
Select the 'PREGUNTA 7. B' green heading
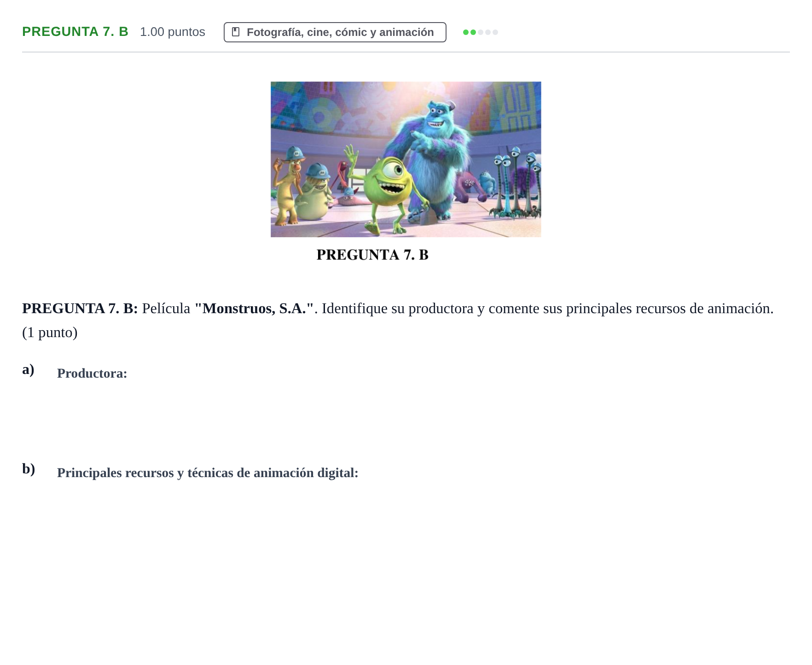pos(75,31)
